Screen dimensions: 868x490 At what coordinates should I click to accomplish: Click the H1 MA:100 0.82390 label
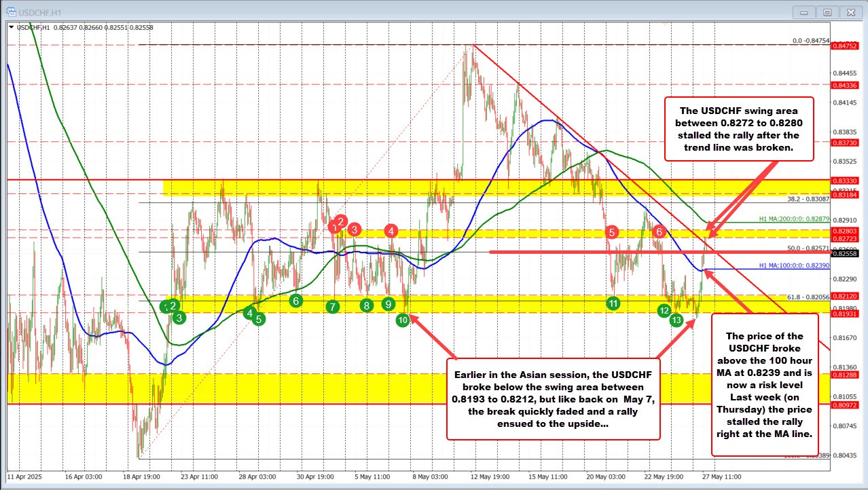[x=793, y=266]
